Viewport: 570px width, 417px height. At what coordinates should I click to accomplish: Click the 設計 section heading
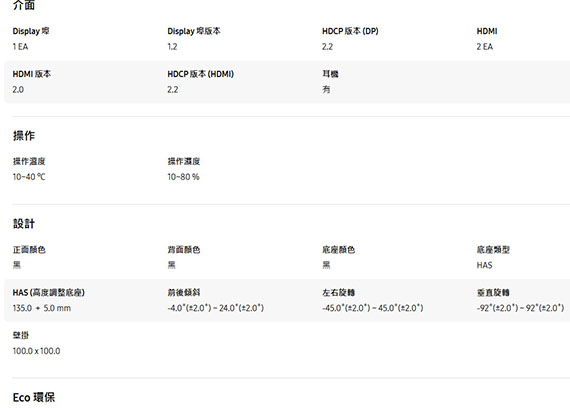[x=24, y=223]
